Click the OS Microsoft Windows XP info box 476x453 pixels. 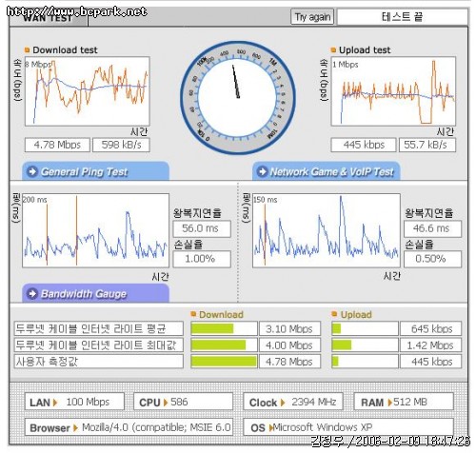click(x=348, y=427)
